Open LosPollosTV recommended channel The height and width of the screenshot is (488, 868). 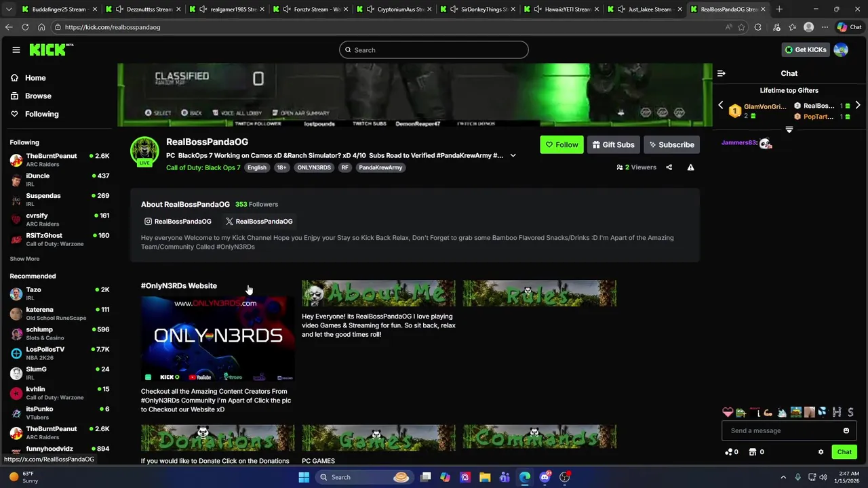(60, 353)
